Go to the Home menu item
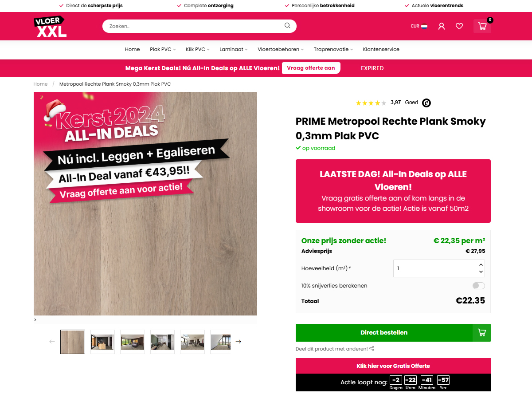This screenshot has width=532, height=406. coord(132,49)
